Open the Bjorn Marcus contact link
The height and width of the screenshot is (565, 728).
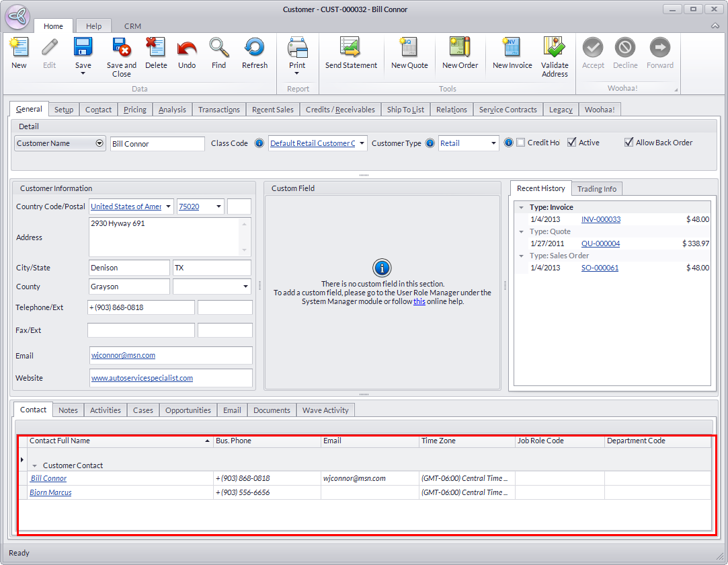tap(51, 492)
